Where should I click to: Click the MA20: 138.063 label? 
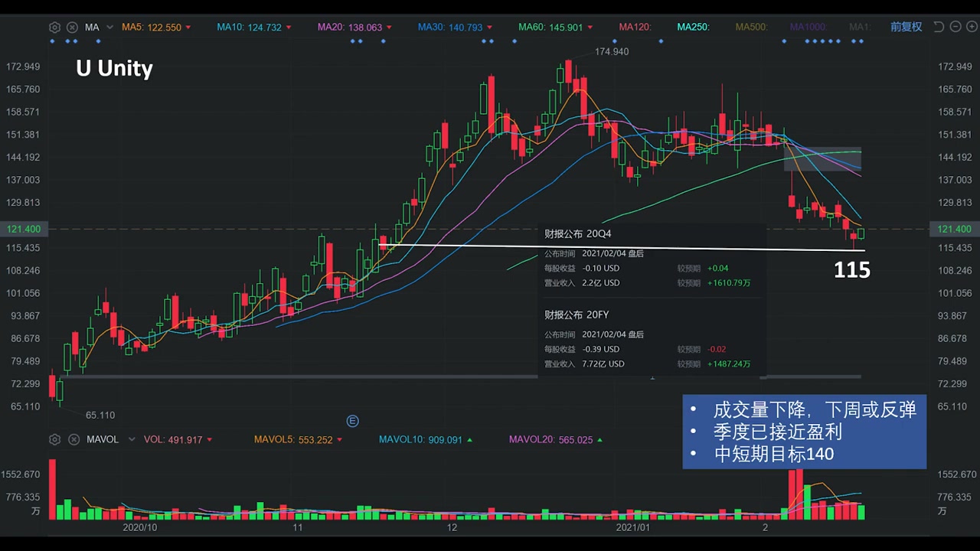pyautogui.click(x=349, y=28)
